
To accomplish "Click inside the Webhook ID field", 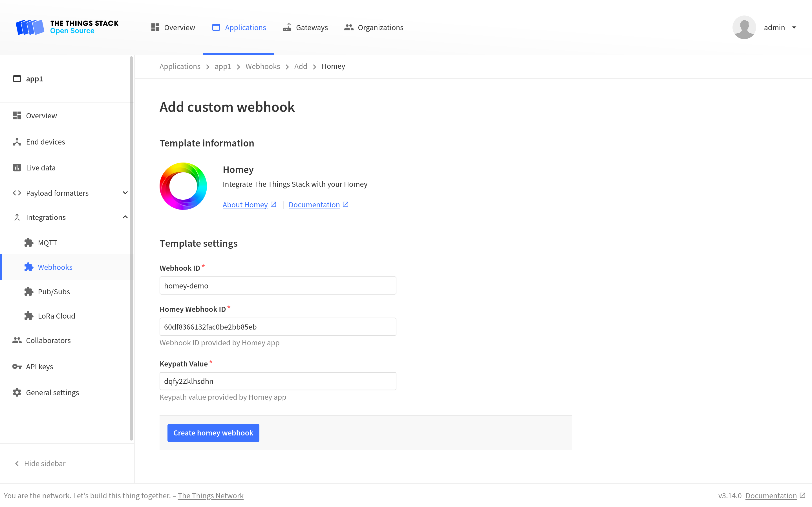I will [x=277, y=285].
